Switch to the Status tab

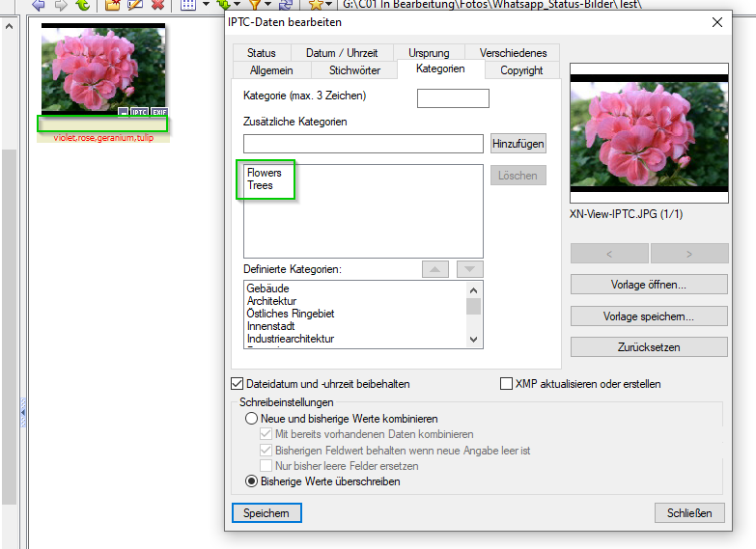262,52
